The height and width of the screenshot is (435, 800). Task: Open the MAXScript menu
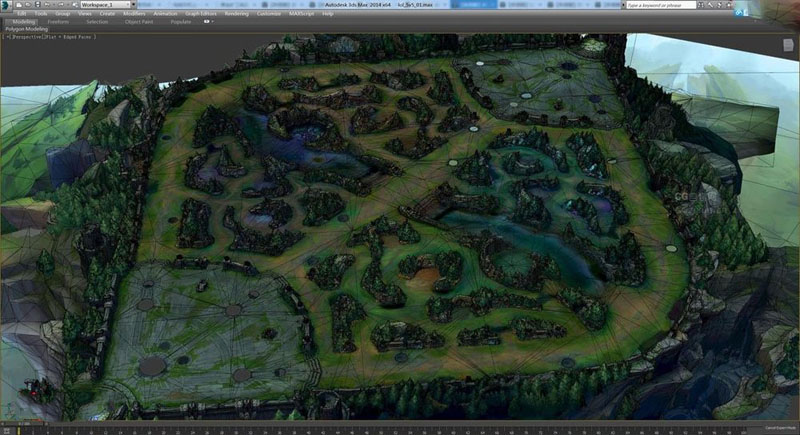(302, 14)
